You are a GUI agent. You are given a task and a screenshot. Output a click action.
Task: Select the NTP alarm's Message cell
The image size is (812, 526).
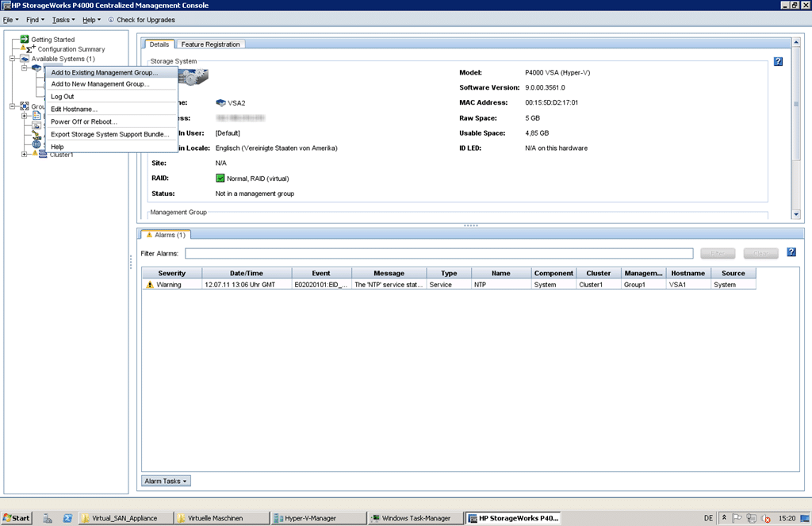[389, 285]
